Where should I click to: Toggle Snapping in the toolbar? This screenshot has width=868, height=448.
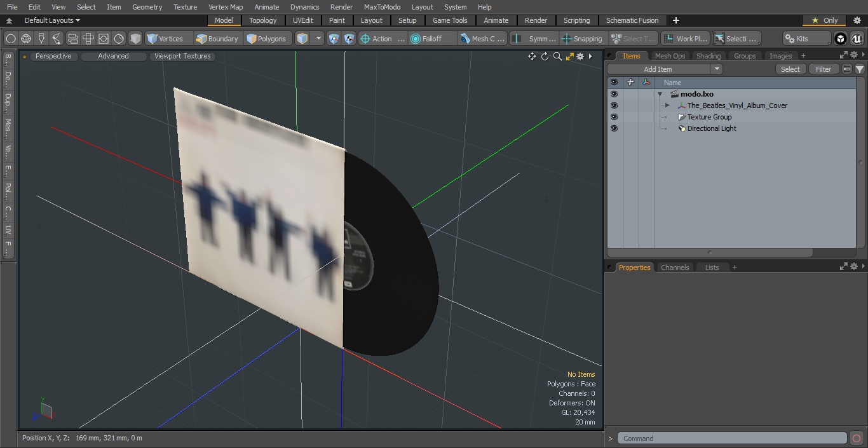pyautogui.click(x=582, y=39)
